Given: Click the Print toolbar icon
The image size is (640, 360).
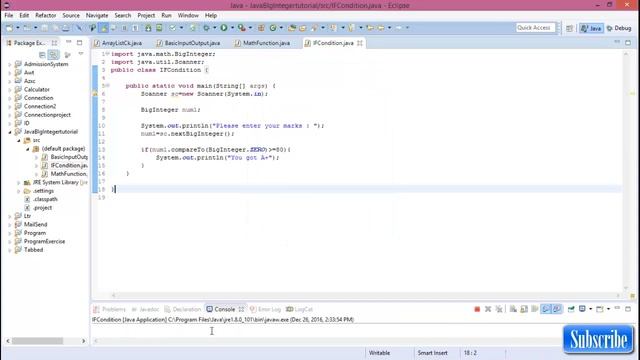Looking at the screenshot, I should 65,28.
